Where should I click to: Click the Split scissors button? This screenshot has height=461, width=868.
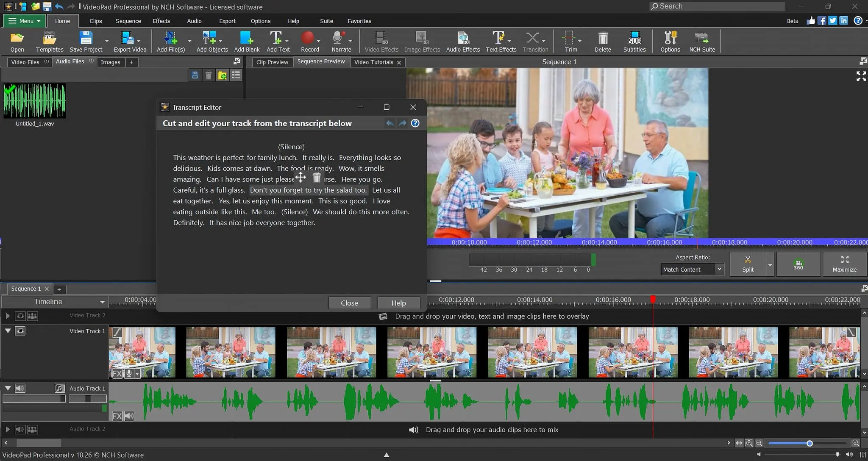click(x=748, y=264)
